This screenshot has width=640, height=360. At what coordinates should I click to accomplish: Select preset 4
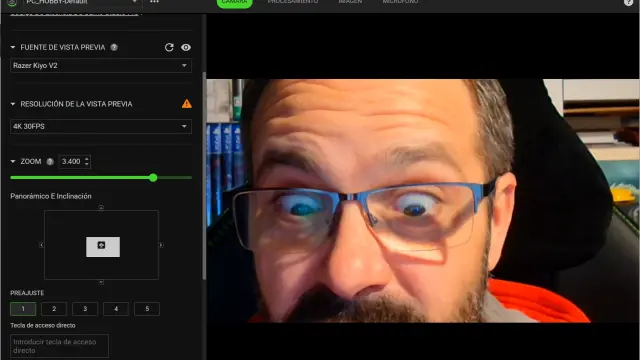116,309
